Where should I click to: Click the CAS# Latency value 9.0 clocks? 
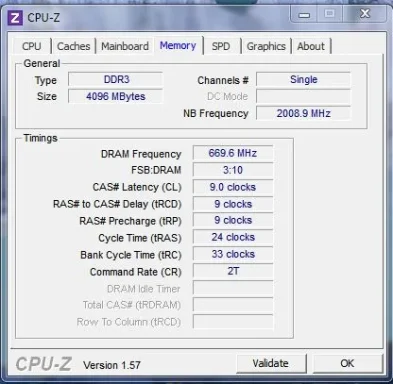pos(233,187)
